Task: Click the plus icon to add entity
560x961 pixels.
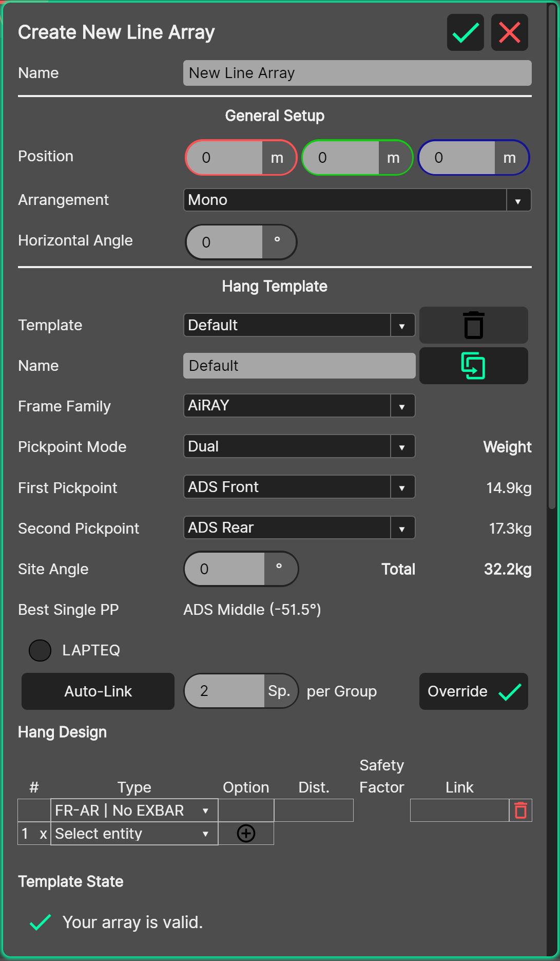Action: (x=246, y=833)
